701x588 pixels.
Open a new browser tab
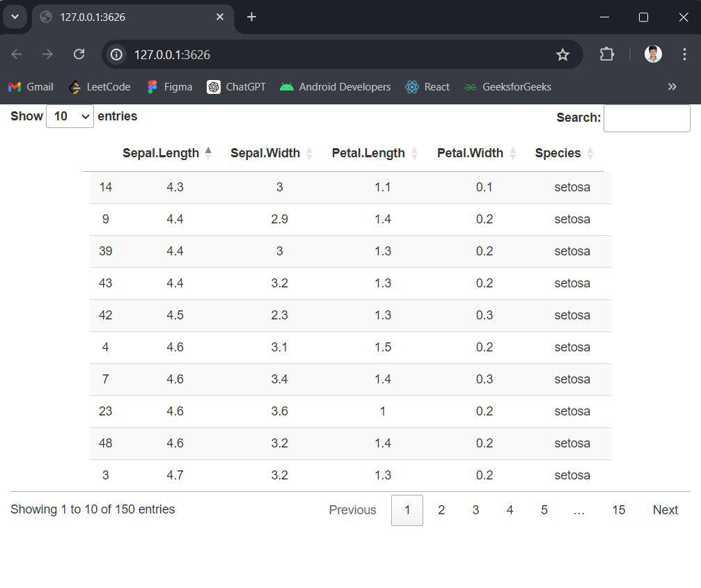click(x=251, y=17)
